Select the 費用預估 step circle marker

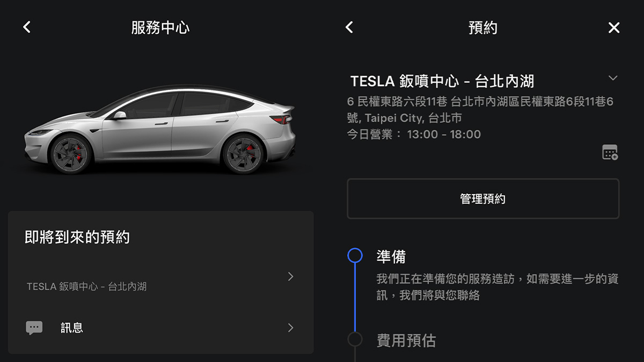(355, 339)
